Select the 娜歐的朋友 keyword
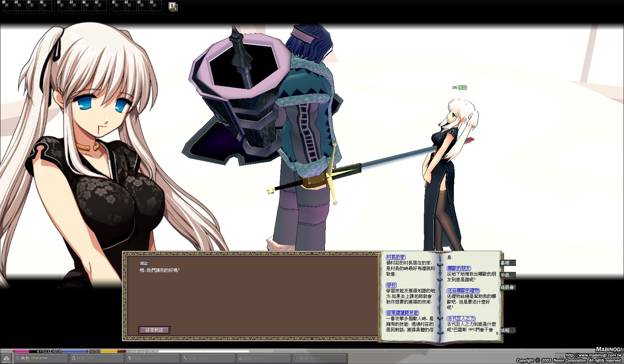Screen dimensions: 624x364 (x=459, y=269)
